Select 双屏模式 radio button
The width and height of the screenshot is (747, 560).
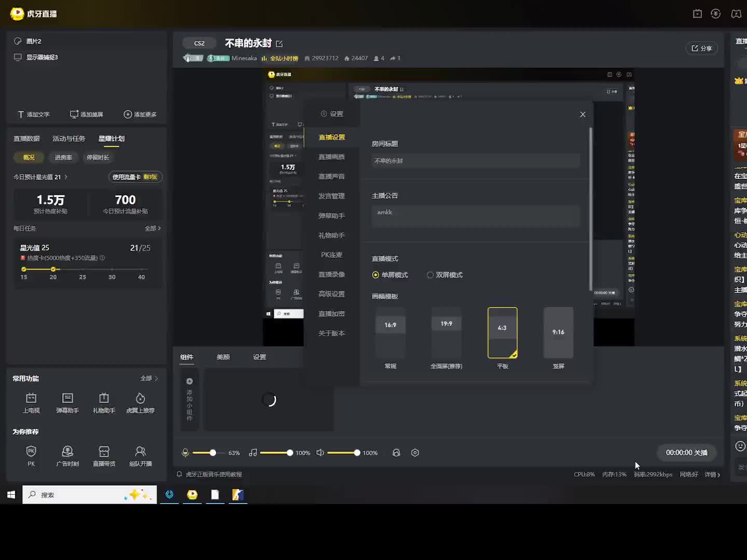(430, 275)
